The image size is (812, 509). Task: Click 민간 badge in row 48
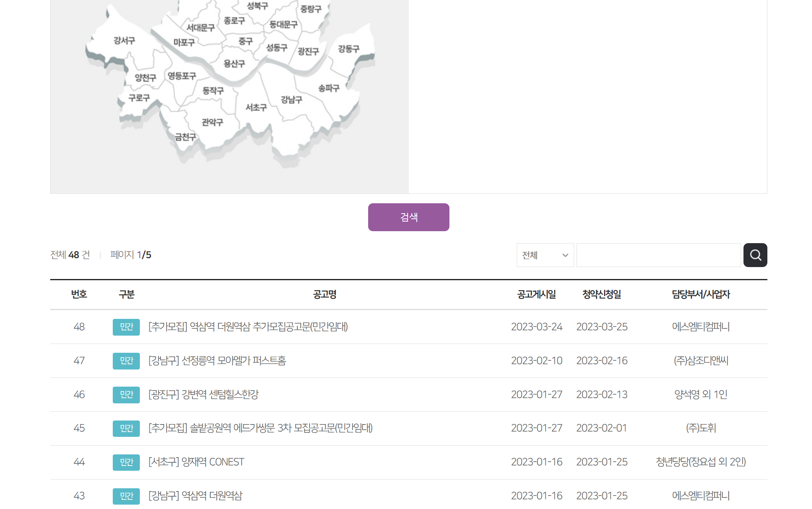pos(126,327)
